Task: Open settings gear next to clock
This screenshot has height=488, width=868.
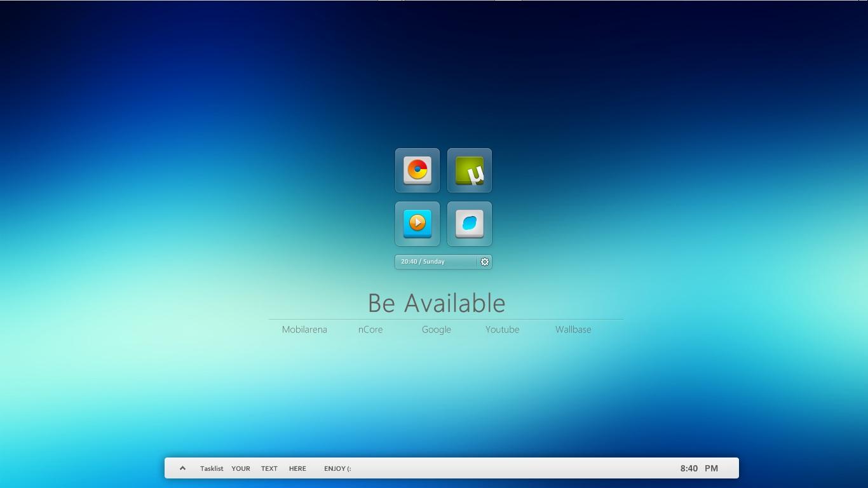Action: pyautogui.click(x=485, y=262)
